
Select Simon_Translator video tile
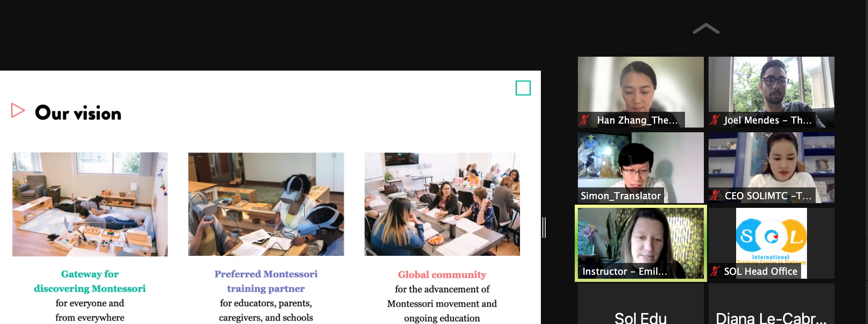[640, 167]
